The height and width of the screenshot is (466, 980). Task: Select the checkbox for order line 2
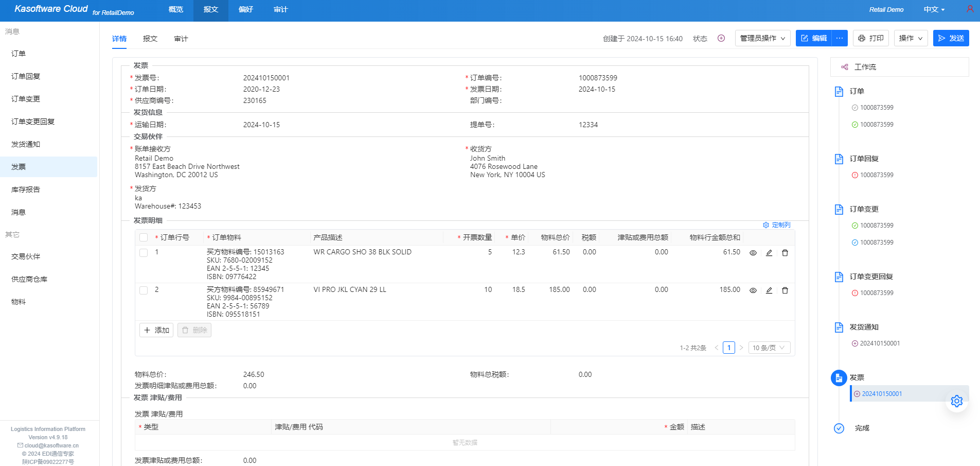[144, 290]
